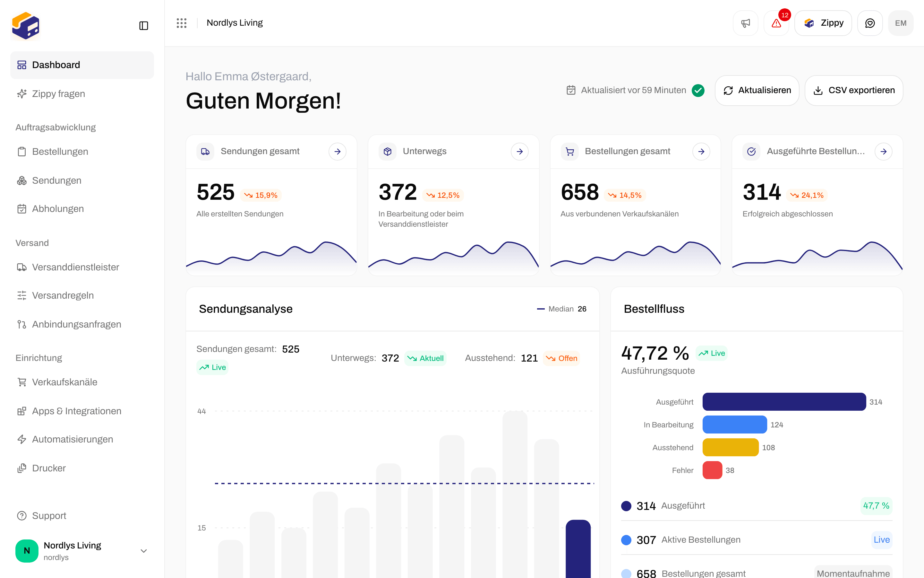Open Support page
This screenshot has height=578, width=924.
(x=82, y=516)
